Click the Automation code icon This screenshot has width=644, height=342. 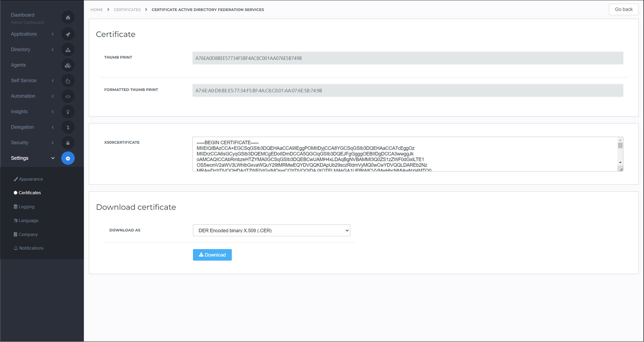click(68, 96)
